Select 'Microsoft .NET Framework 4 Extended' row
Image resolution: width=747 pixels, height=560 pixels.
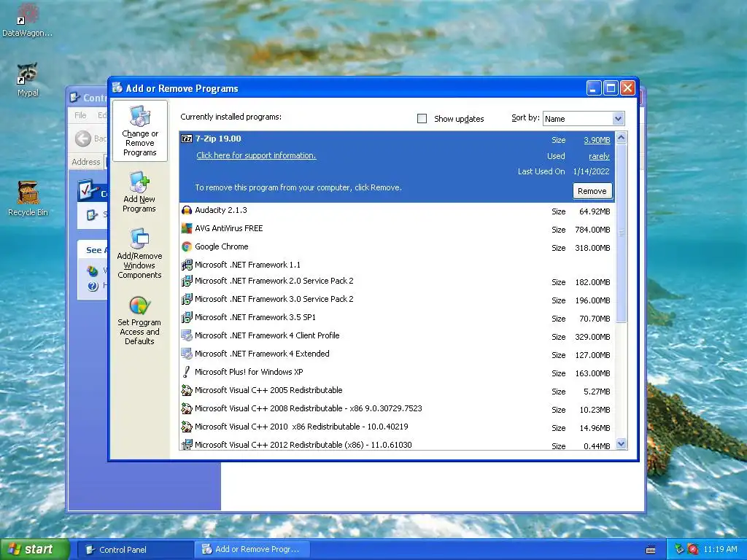(398, 354)
